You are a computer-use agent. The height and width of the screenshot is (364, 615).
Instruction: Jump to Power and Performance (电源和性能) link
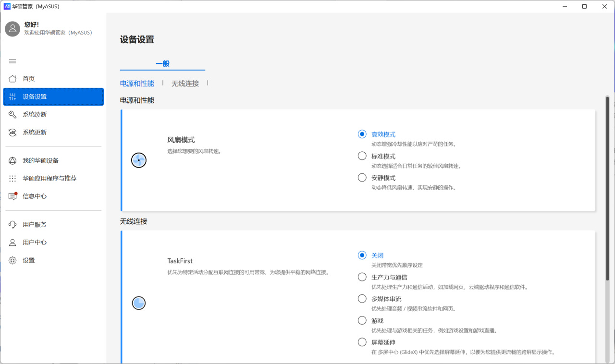tap(137, 84)
